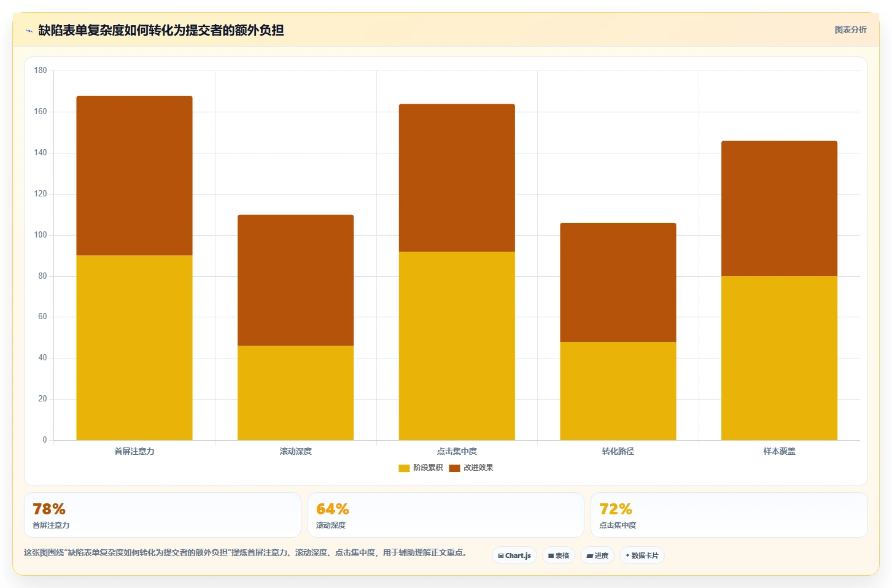Click the Chart.js tag

514,555
